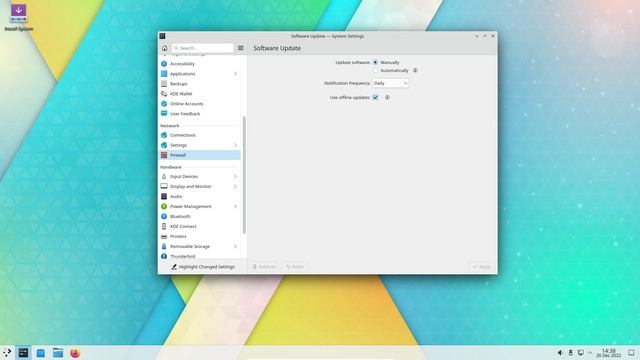Image resolution: width=640 pixels, height=360 pixels.
Task: Open the Audio settings
Action: pos(200,196)
